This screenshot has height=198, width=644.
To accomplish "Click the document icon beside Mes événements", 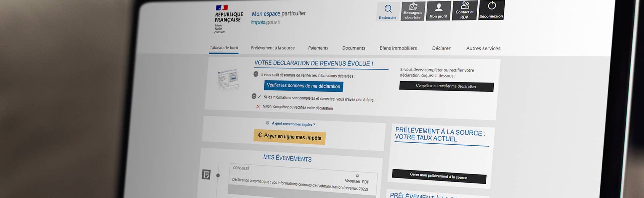I will click(206, 175).
